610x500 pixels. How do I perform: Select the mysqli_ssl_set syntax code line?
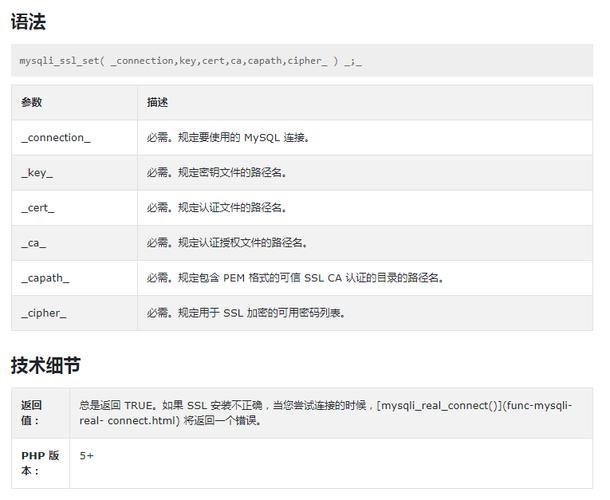tap(191, 61)
